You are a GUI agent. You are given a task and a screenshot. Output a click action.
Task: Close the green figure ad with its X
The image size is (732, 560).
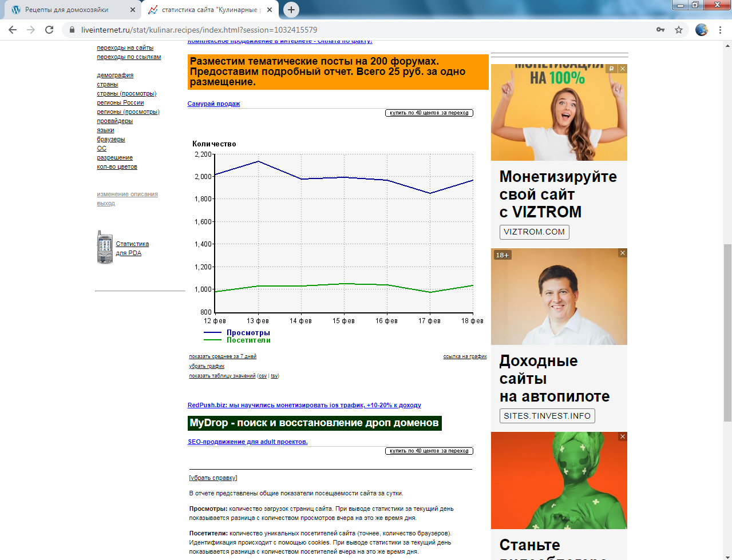coord(623,436)
